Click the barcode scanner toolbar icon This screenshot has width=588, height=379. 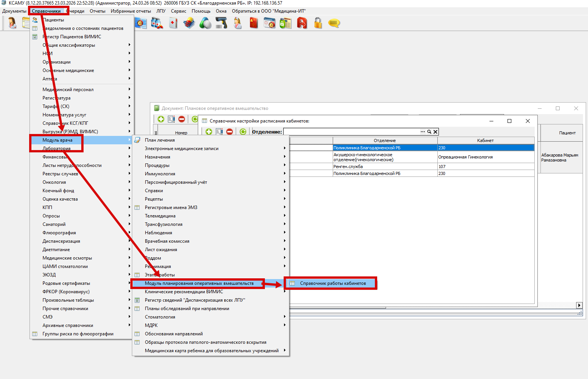[x=221, y=23]
